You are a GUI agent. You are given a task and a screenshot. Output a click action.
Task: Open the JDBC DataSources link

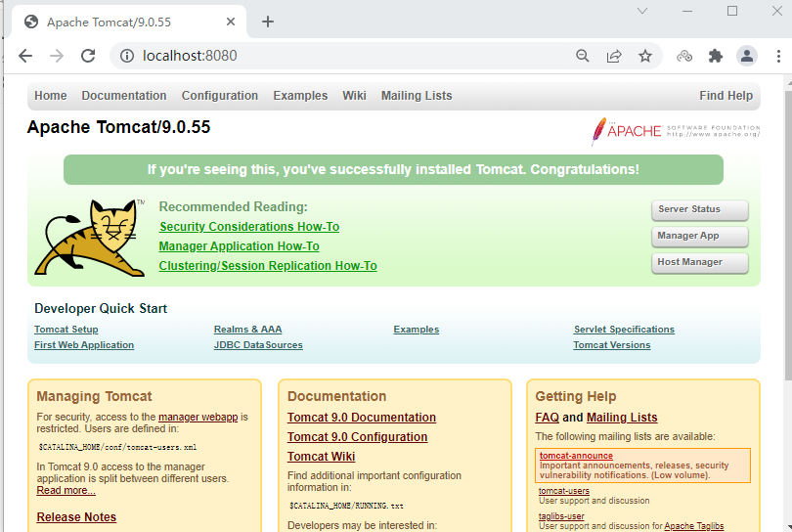pyautogui.click(x=258, y=345)
